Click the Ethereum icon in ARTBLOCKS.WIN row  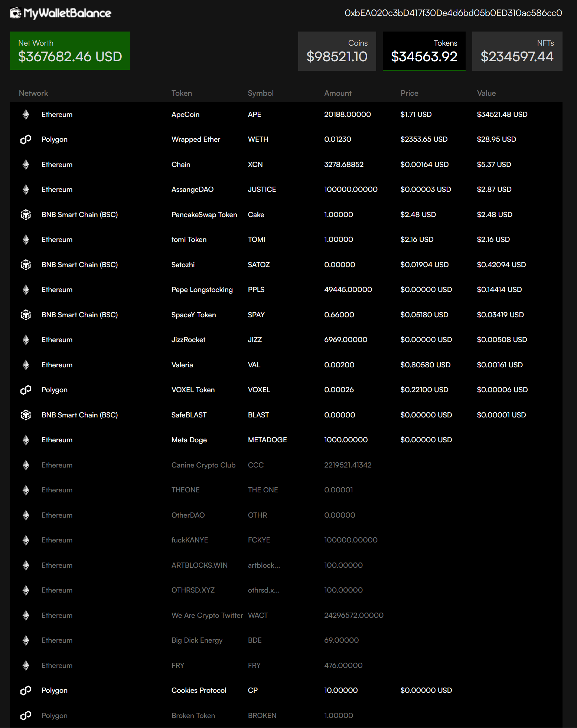point(26,565)
